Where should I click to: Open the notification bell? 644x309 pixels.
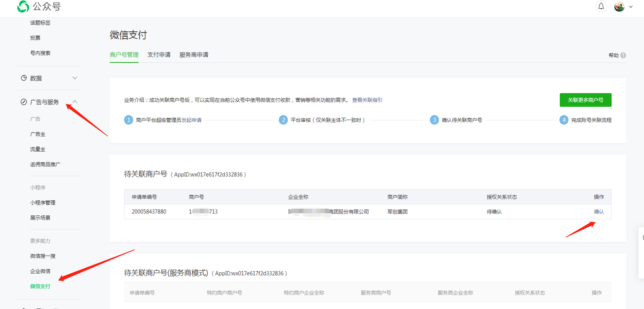(x=601, y=6)
